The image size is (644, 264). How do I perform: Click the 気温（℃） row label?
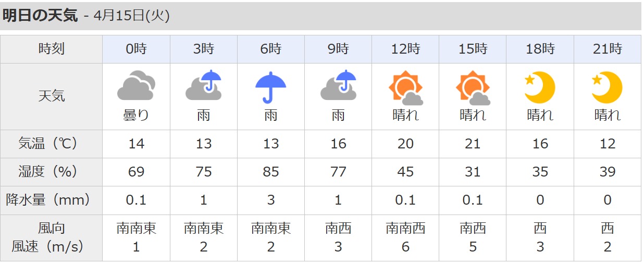[52, 144]
